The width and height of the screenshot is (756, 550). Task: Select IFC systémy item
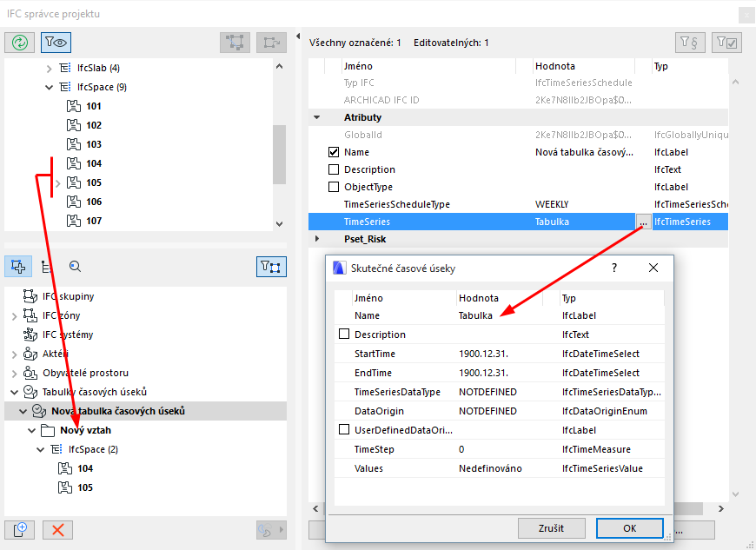[68, 335]
